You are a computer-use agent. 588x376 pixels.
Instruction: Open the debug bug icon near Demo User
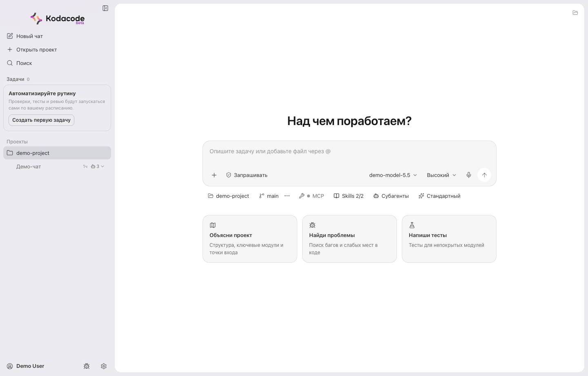tap(87, 366)
